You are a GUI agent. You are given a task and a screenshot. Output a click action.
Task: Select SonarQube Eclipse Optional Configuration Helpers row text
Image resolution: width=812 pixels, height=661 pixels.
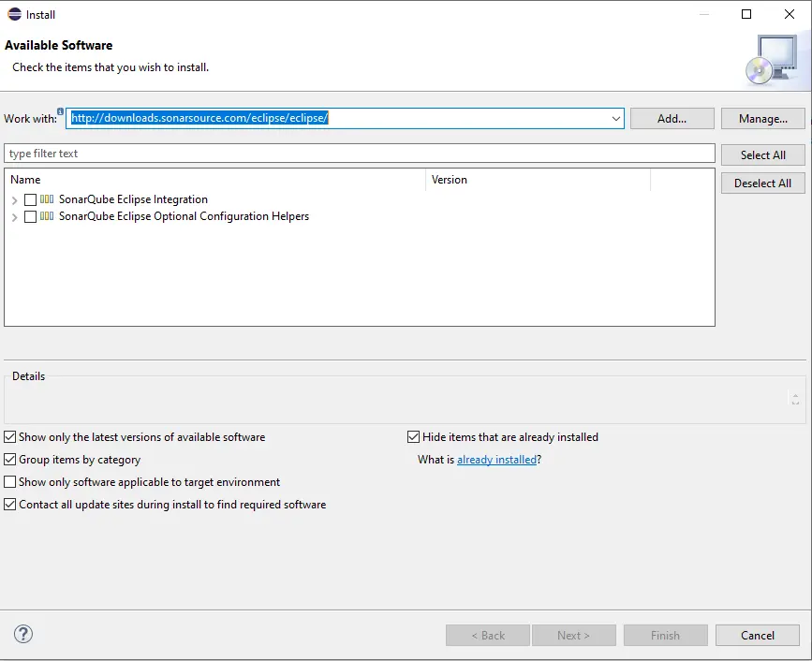(x=184, y=216)
